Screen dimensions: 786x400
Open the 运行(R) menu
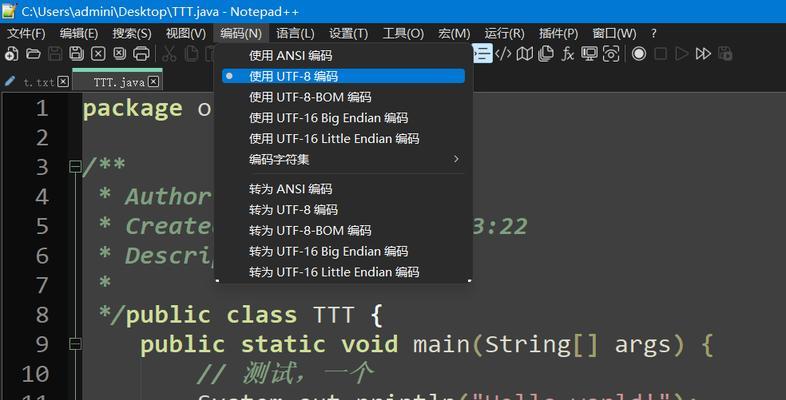[x=504, y=34]
